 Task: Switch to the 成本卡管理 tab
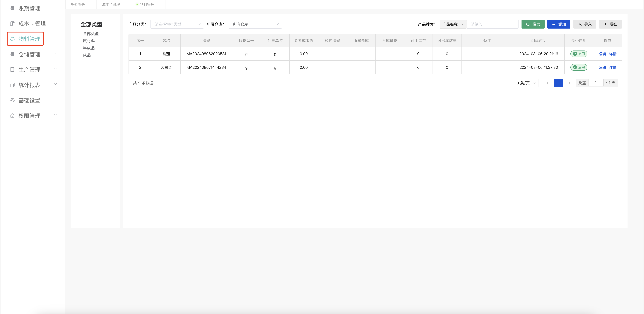click(111, 5)
